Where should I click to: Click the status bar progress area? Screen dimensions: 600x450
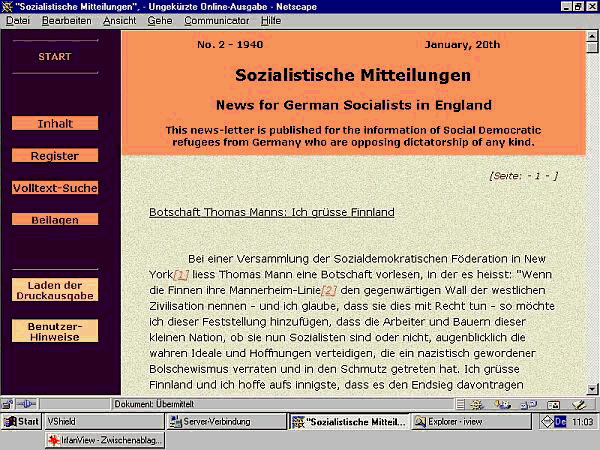point(74,404)
